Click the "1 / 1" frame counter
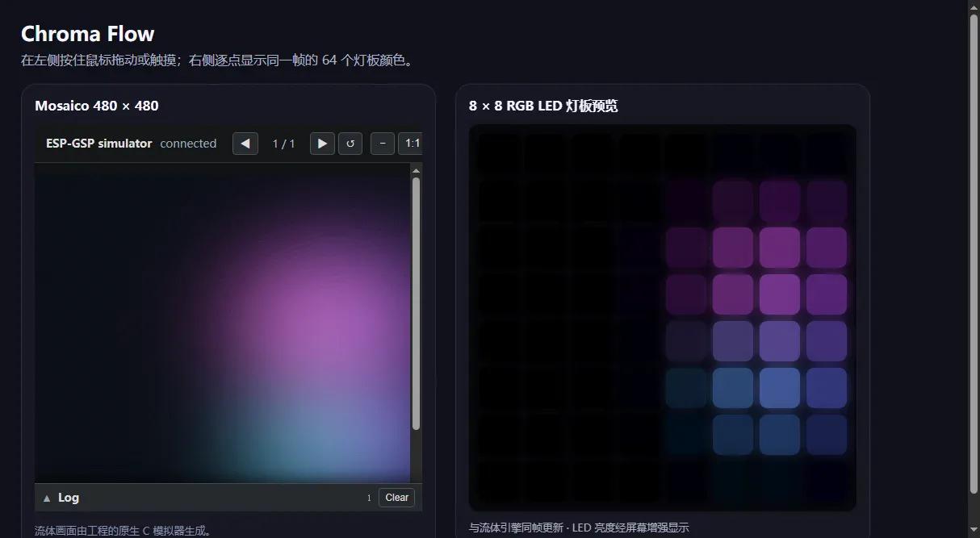Image resolution: width=980 pixels, height=538 pixels. click(284, 144)
